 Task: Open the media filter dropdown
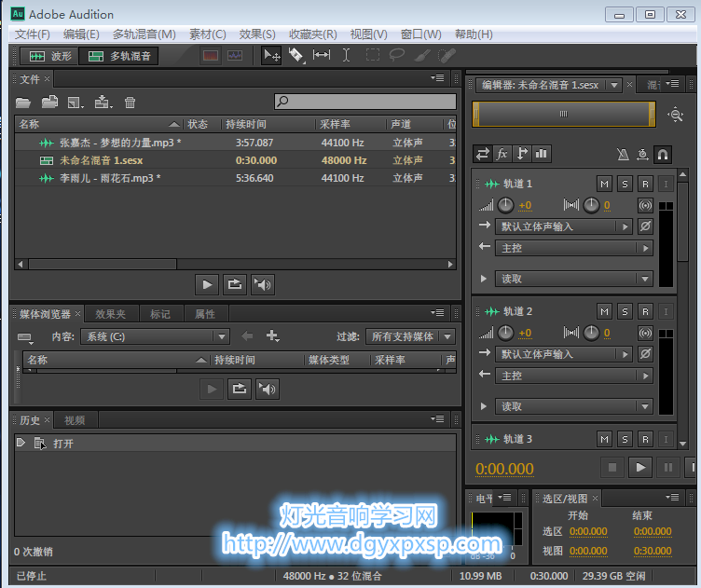coord(410,336)
